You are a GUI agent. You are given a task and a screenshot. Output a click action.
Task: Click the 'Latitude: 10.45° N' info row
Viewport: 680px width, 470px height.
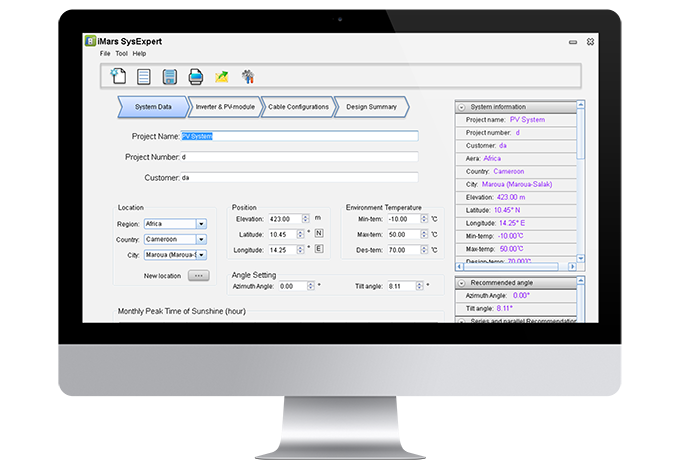516,210
